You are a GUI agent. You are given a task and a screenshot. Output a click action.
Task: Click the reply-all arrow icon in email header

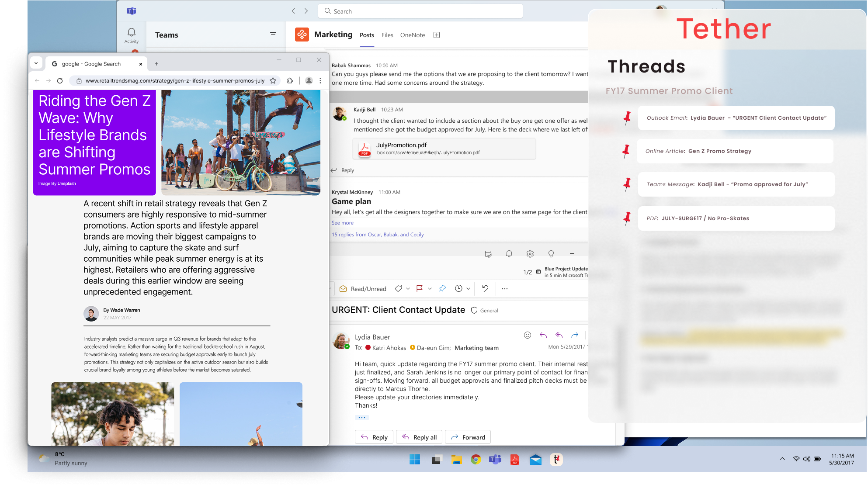point(559,335)
